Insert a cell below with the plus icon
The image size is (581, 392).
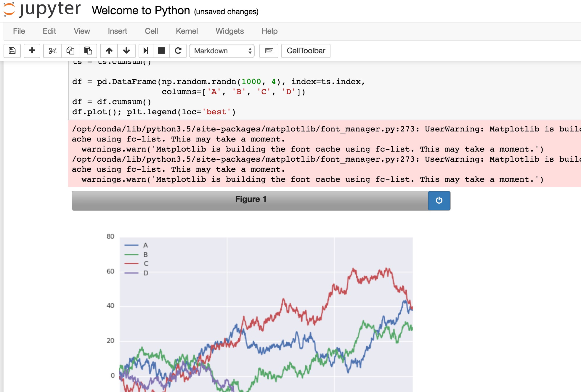[x=32, y=51]
